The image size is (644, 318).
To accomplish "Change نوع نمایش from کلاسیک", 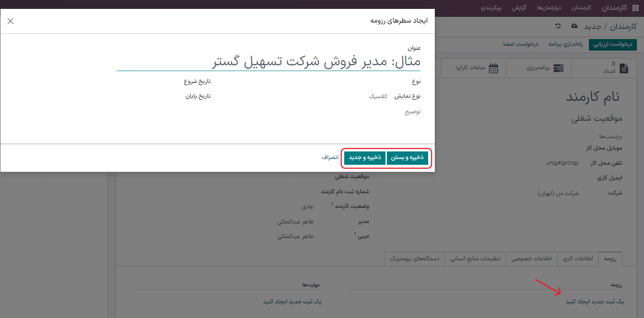I will click(378, 95).
